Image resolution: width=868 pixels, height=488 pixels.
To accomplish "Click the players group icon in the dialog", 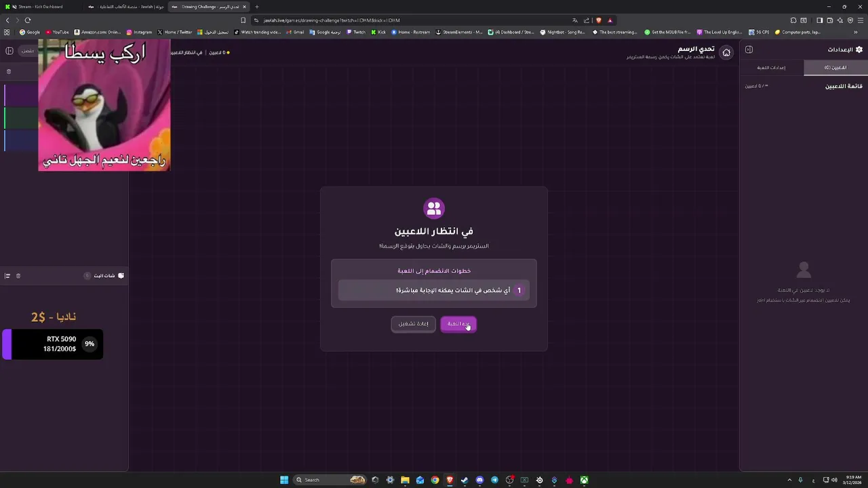I will click(434, 208).
